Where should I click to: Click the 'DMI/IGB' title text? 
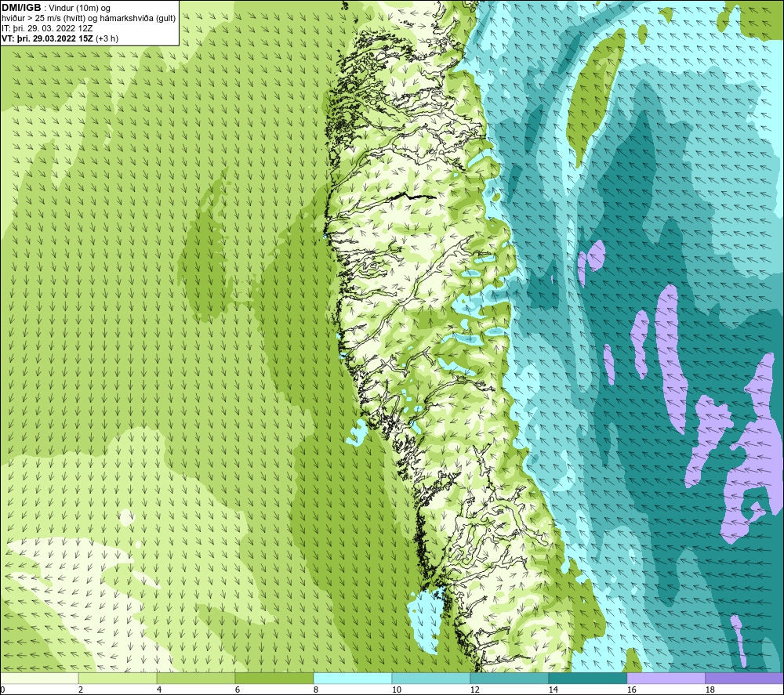coord(21,8)
